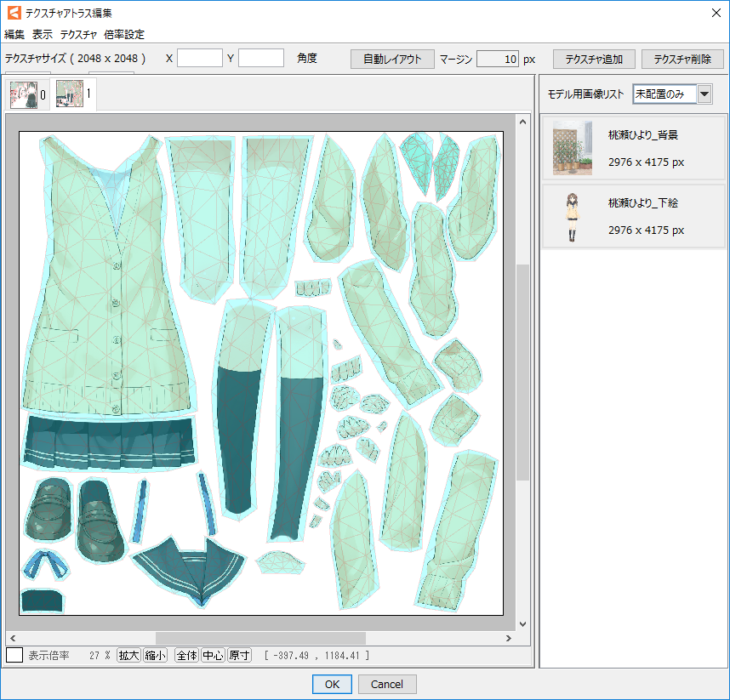The height and width of the screenshot is (700, 730).
Task: Click the 自動レイアウト button
Action: click(x=392, y=59)
